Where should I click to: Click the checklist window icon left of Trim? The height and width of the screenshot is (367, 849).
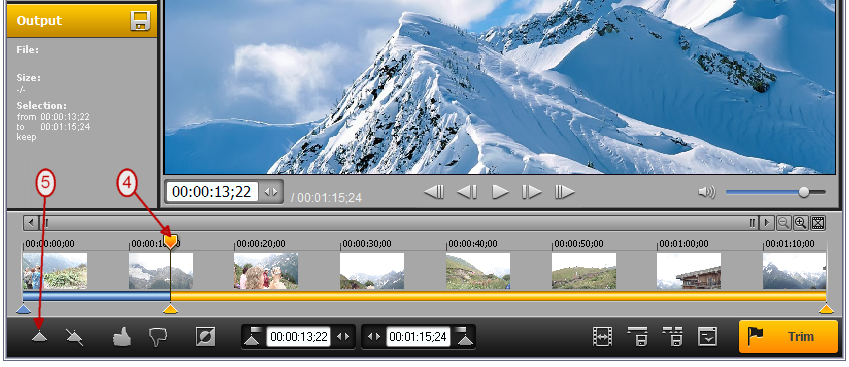click(x=707, y=337)
